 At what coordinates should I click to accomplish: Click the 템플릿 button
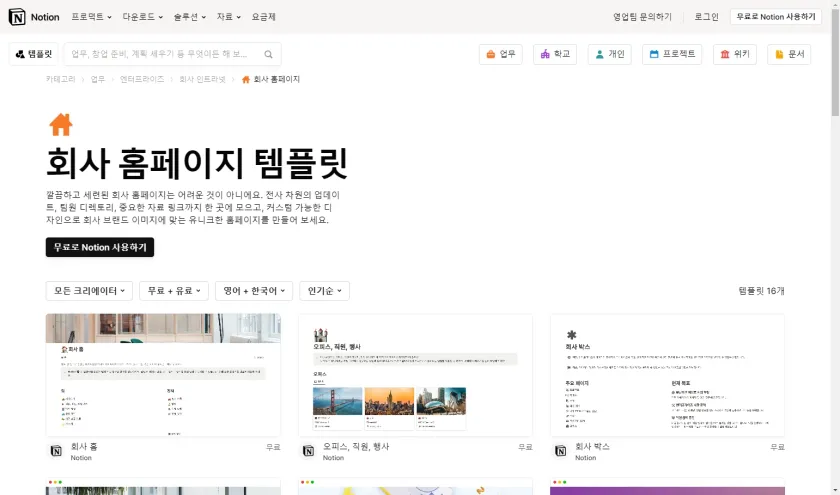coord(34,54)
